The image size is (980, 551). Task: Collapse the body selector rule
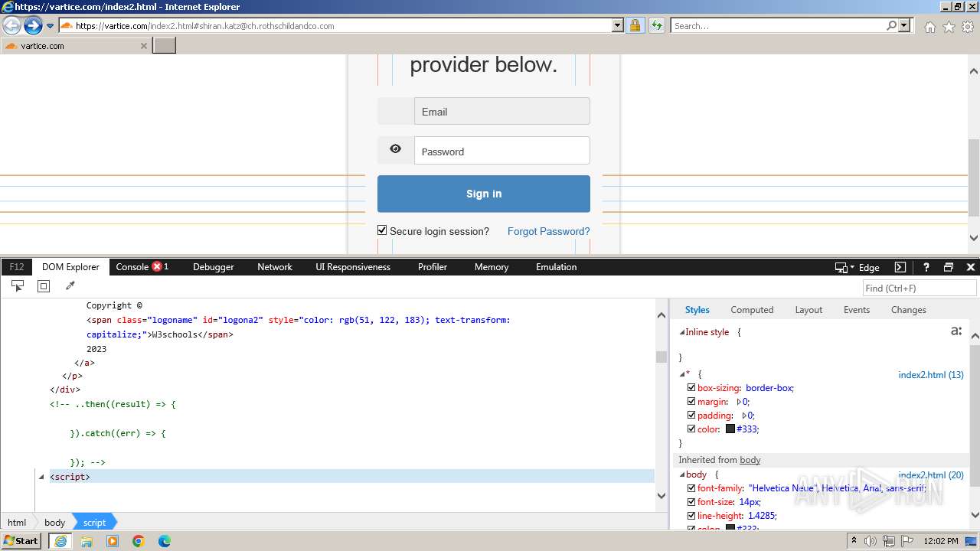click(x=682, y=475)
